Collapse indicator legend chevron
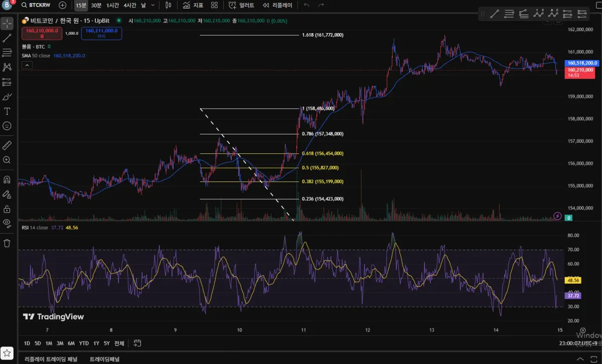The width and height of the screenshot is (602, 364). pyautogui.click(x=27, y=65)
